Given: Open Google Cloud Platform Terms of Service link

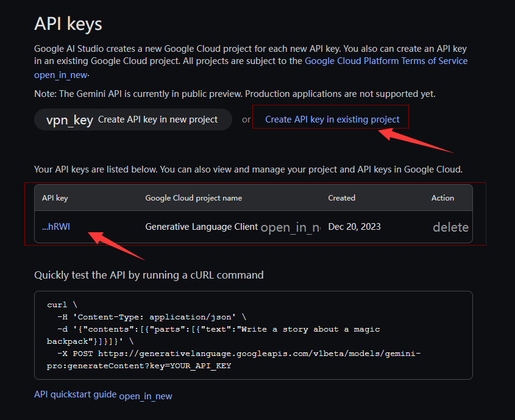Looking at the screenshot, I should pyautogui.click(x=386, y=61).
